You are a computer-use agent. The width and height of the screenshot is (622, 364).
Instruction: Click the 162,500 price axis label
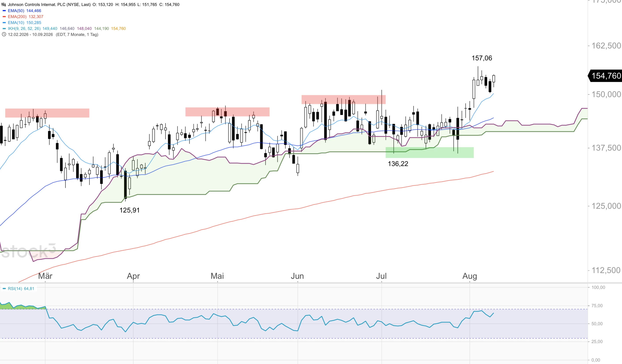click(606, 46)
